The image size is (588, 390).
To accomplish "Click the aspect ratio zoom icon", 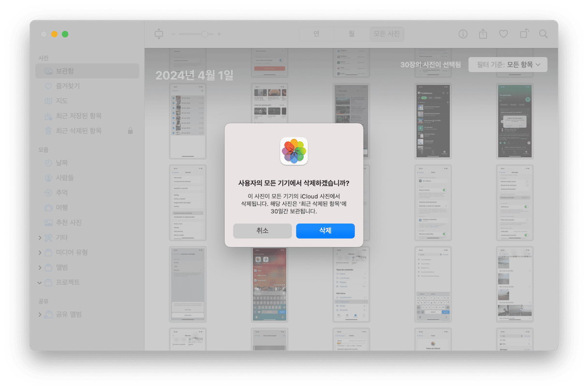I will (x=159, y=34).
